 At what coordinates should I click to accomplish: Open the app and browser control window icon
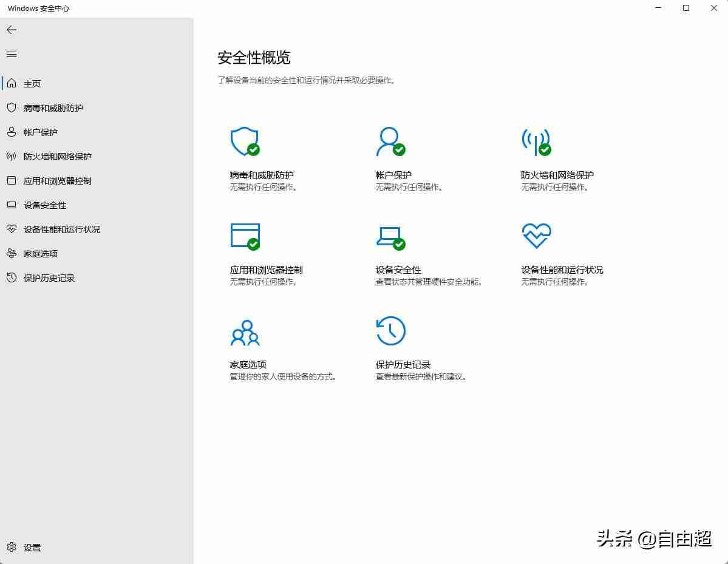click(x=245, y=236)
